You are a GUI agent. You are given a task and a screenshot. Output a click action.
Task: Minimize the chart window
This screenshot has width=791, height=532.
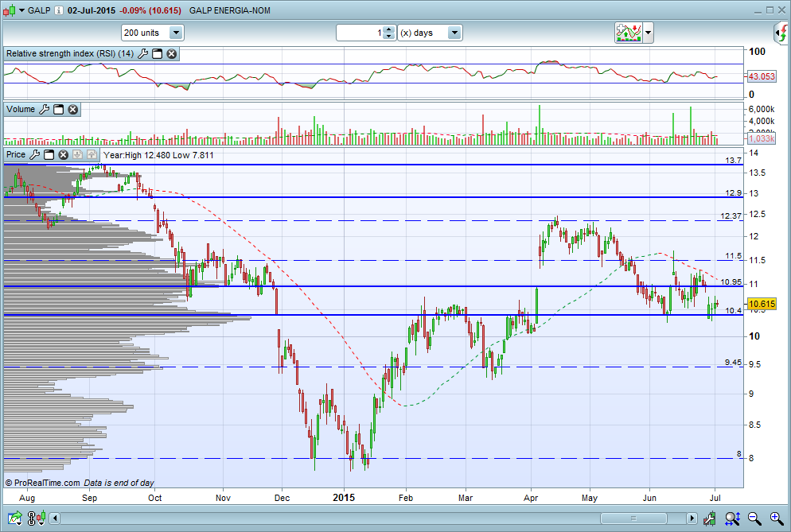click(758, 10)
